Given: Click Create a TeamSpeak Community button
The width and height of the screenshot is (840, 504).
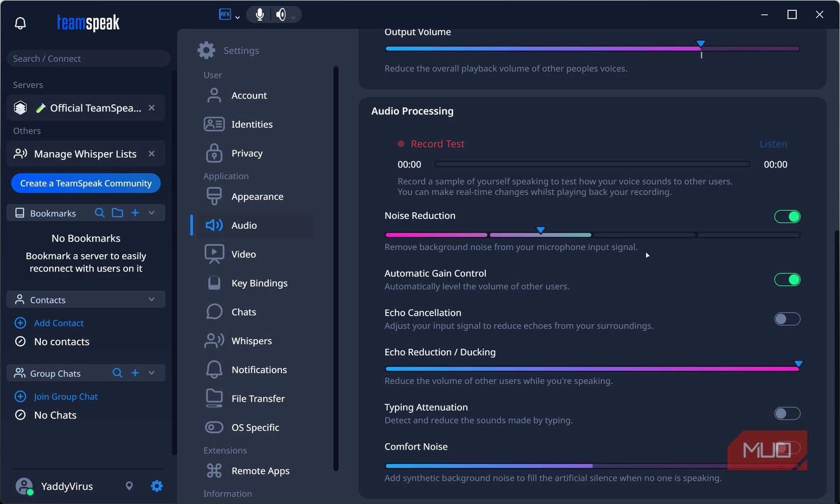Looking at the screenshot, I should pos(86,183).
